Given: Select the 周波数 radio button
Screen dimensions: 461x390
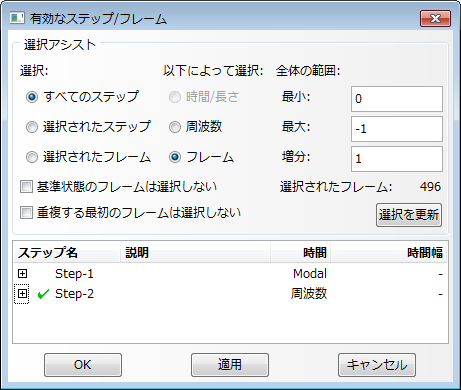Looking at the screenshot, I should [175, 127].
